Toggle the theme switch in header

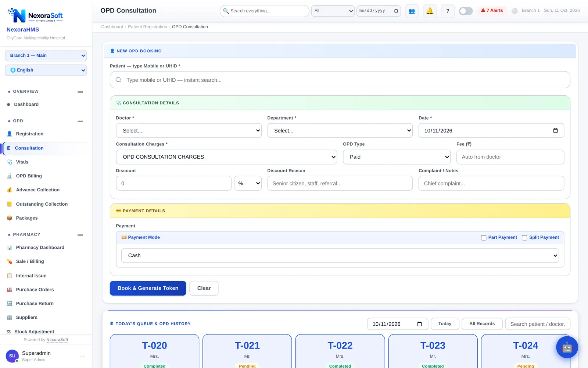click(466, 11)
